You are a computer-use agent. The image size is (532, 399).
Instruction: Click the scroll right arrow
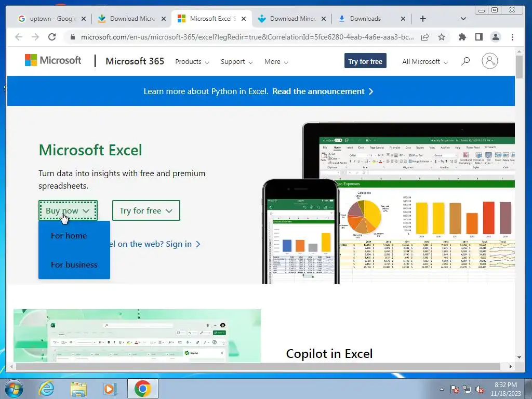[510, 366]
